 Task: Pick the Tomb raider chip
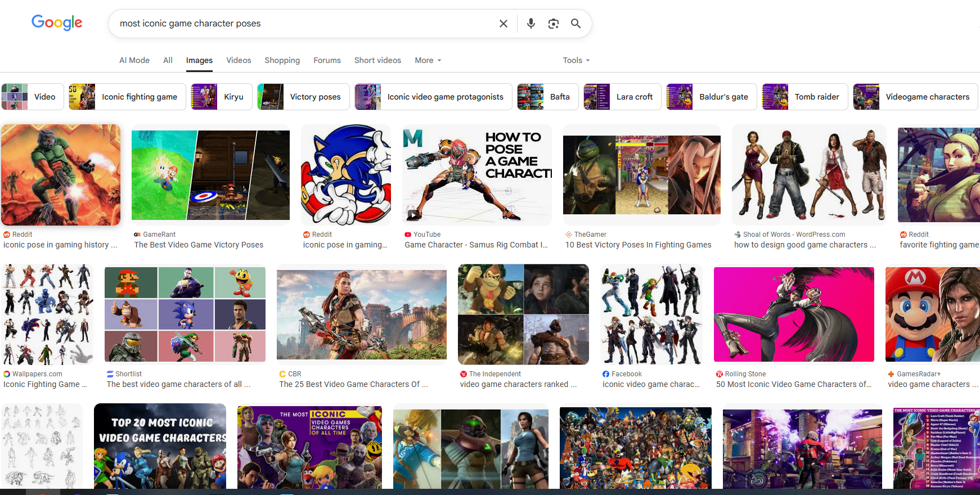(805, 97)
